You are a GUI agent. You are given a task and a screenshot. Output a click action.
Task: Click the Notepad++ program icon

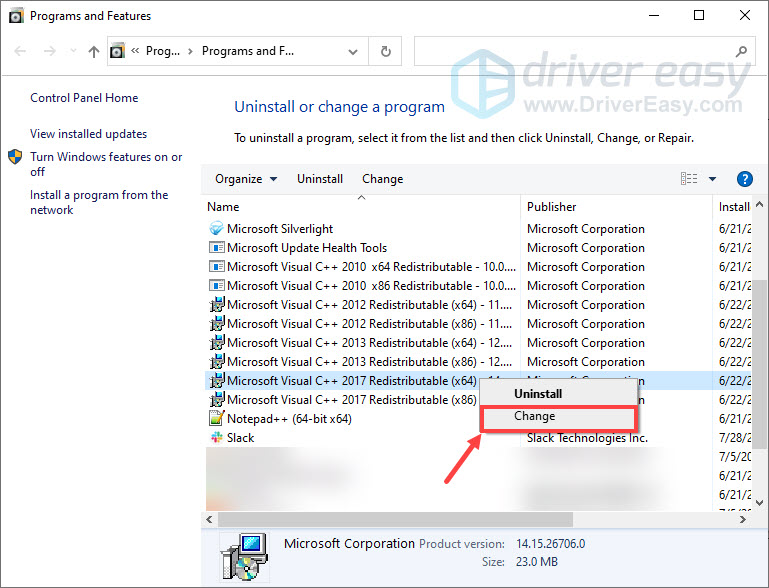(x=216, y=418)
